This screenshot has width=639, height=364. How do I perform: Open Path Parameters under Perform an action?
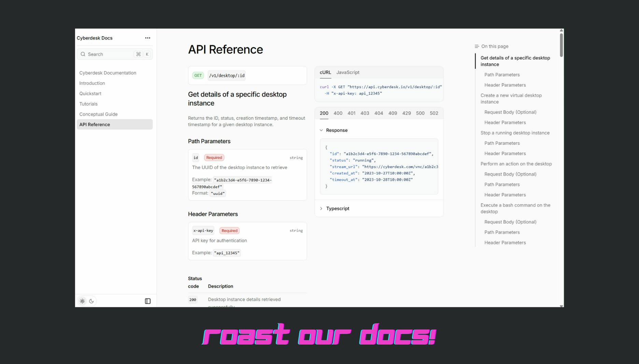[502, 185]
